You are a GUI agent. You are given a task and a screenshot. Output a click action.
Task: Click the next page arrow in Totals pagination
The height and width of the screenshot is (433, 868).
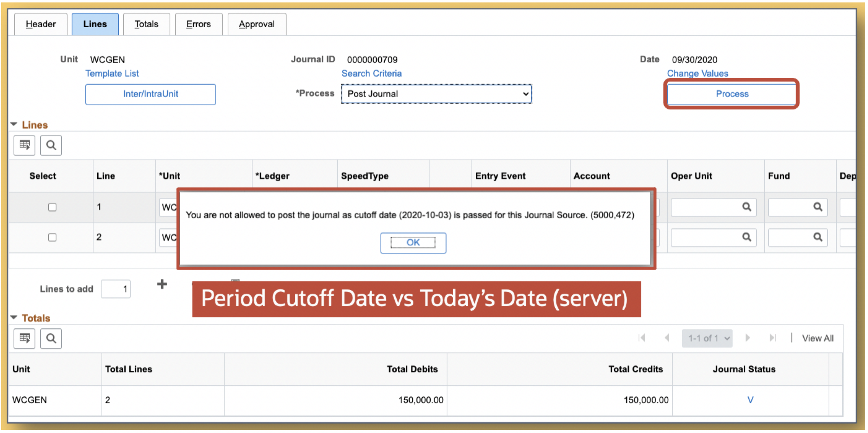click(x=748, y=338)
